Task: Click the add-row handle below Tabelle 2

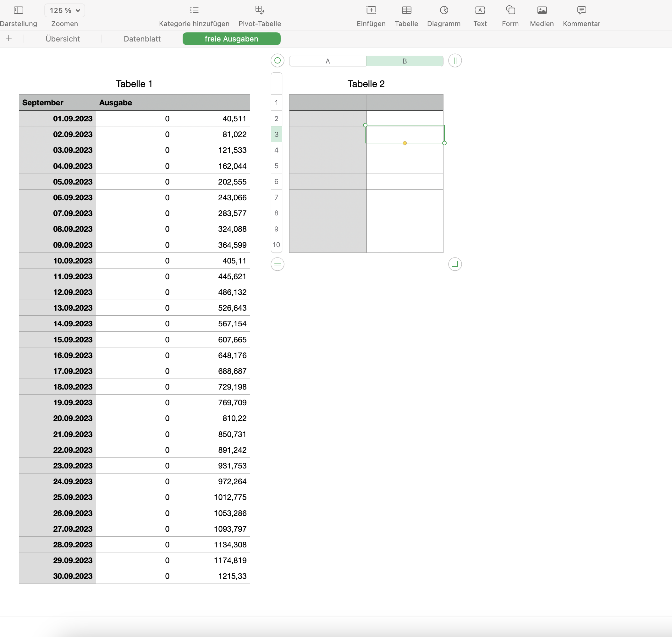Action: coord(277,264)
